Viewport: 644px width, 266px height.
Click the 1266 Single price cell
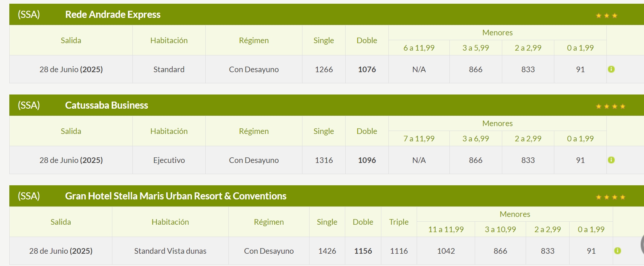pyautogui.click(x=324, y=69)
